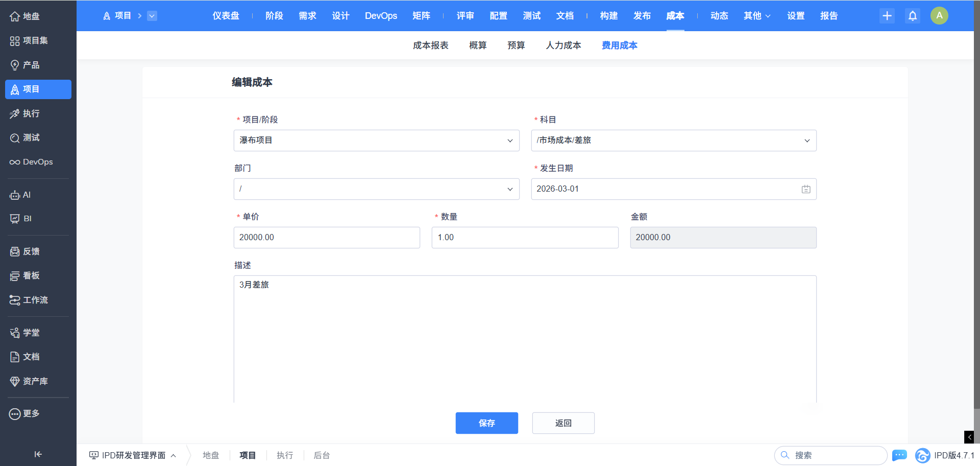Go to 构建 tab

(609, 16)
